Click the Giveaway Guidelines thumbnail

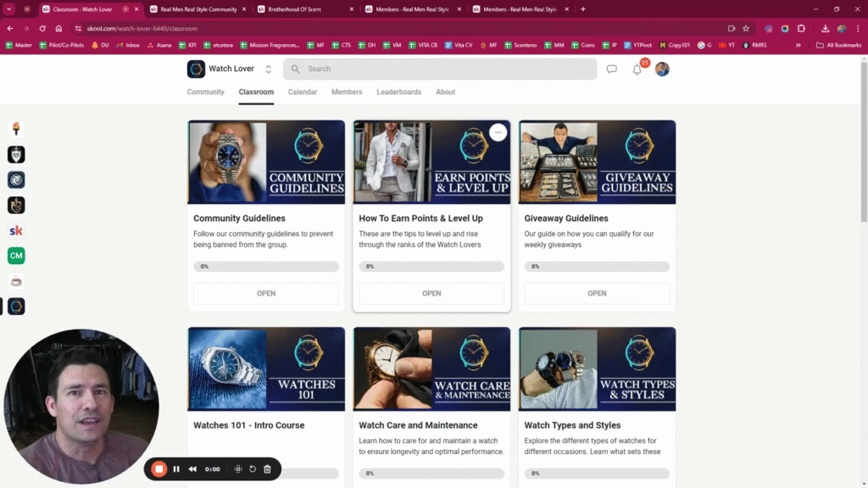click(x=598, y=162)
